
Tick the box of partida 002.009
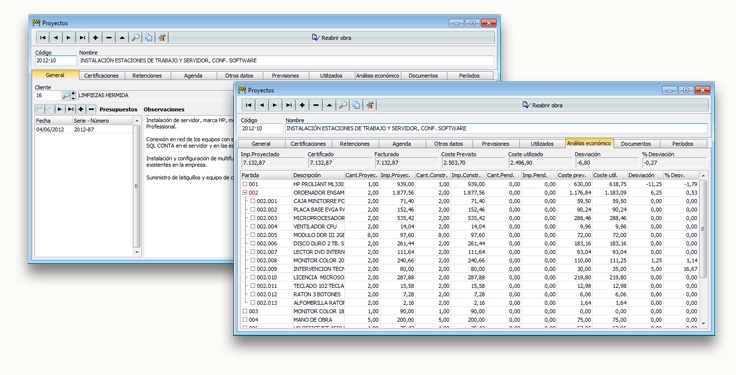click(x=253, y=269)
